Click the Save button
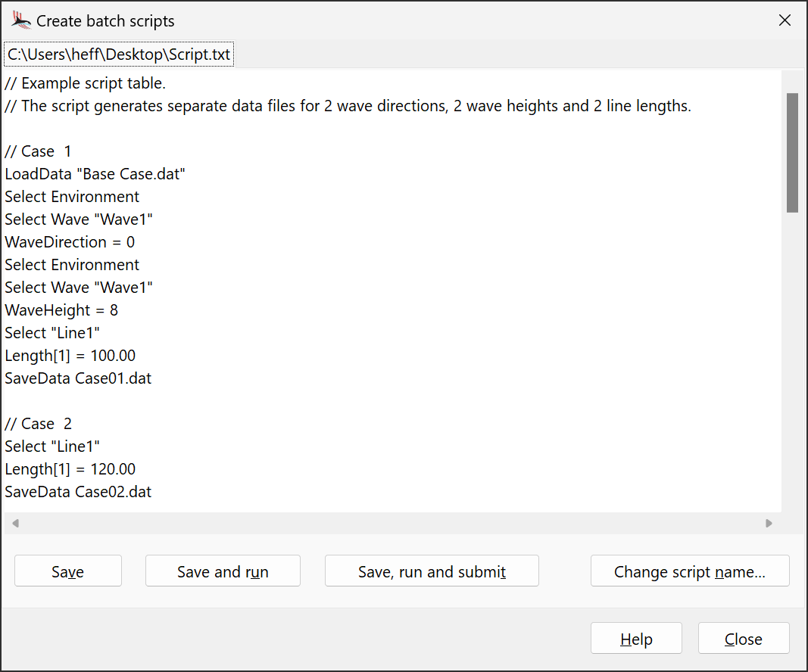Image resolution: width=808 pixels, height=672 pixels. 68,571
